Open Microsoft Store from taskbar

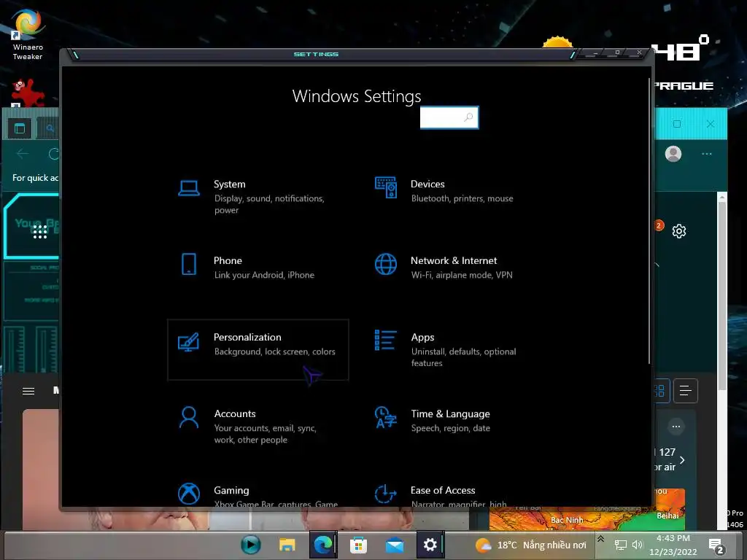pyautogui.click(x=358, y=545)
